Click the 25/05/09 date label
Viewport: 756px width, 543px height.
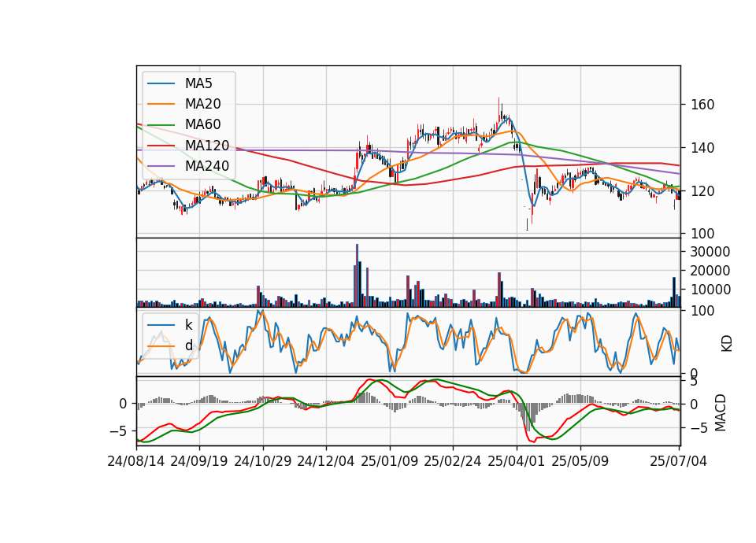[580, 461]
